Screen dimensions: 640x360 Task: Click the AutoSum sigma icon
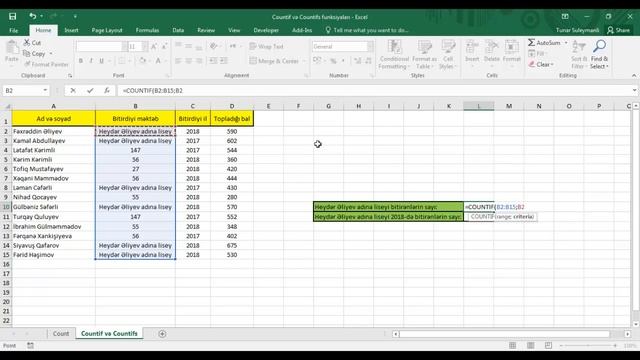[x=531, y=42]
